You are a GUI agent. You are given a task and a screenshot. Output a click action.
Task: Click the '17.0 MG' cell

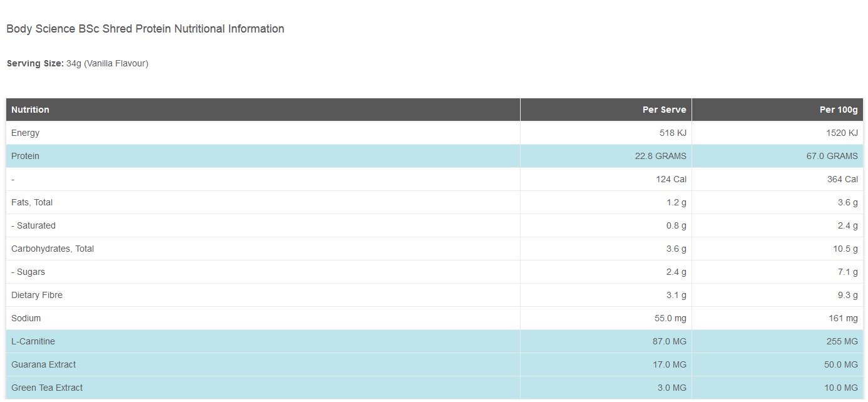pos(606,364)
